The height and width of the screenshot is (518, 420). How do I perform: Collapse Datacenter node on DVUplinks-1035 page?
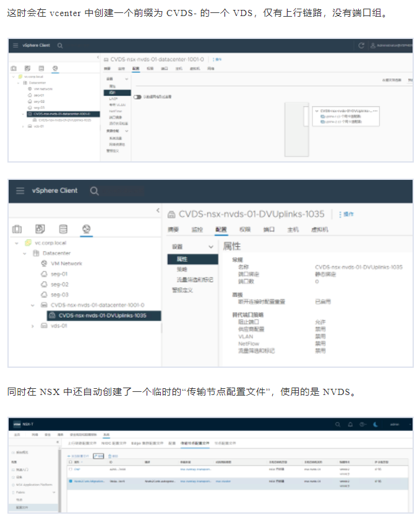click(25, 253)
